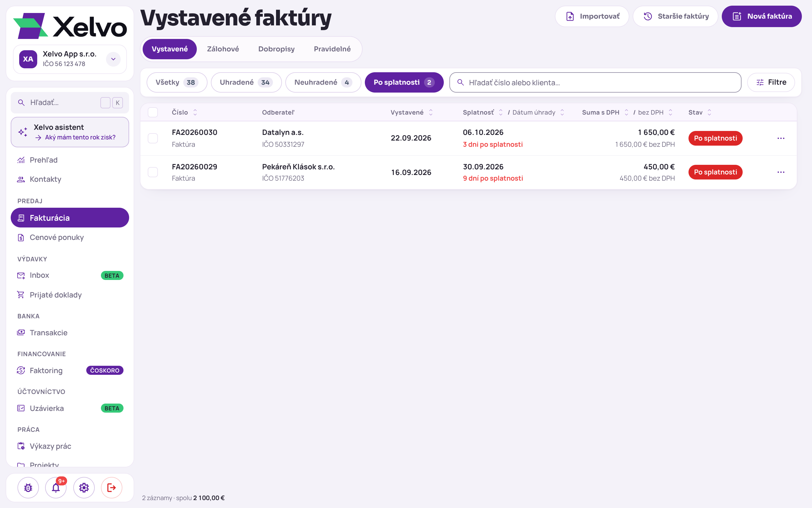This screenshot has height=508, width=812.
Task: Open Kontakty in sidebar
Action: pyautogui.click(x=70, y=179)
